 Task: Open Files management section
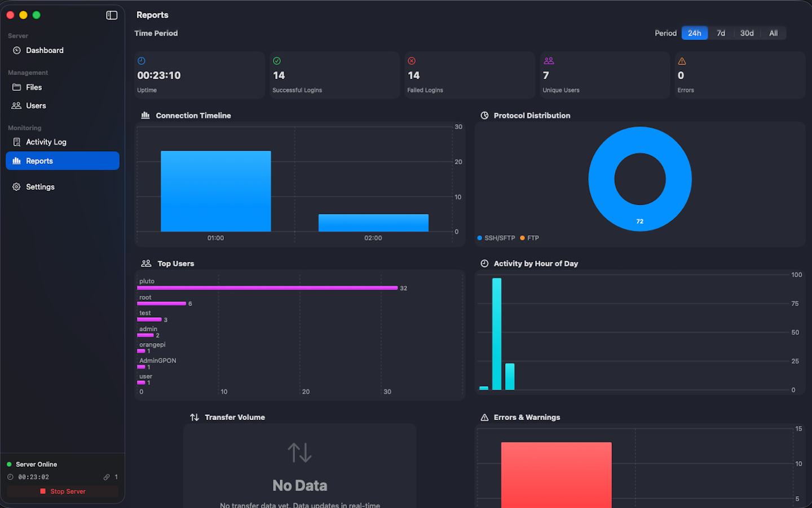(34, 87)
